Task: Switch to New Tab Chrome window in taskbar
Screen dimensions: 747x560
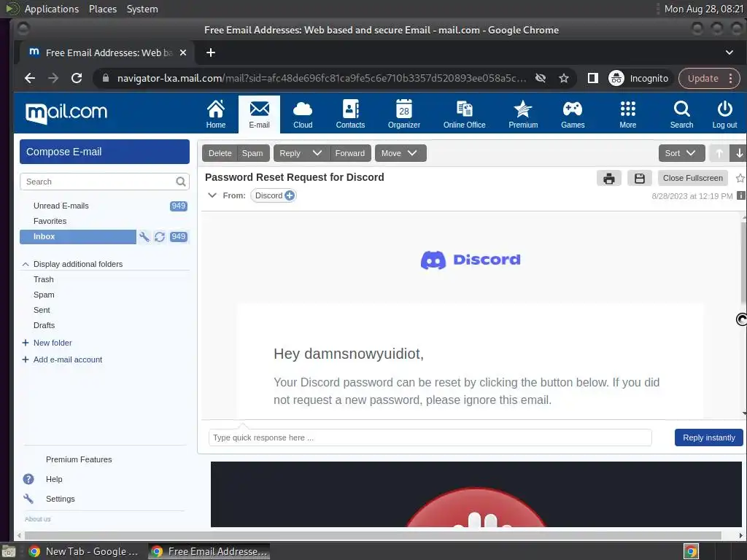Action: [83, 551]
